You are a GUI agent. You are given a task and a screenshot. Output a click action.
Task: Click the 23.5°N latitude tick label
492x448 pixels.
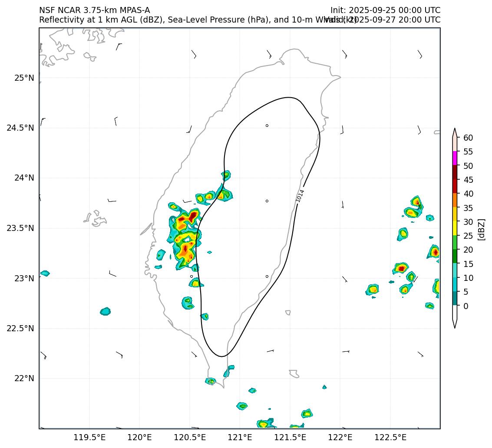point(20,228)
